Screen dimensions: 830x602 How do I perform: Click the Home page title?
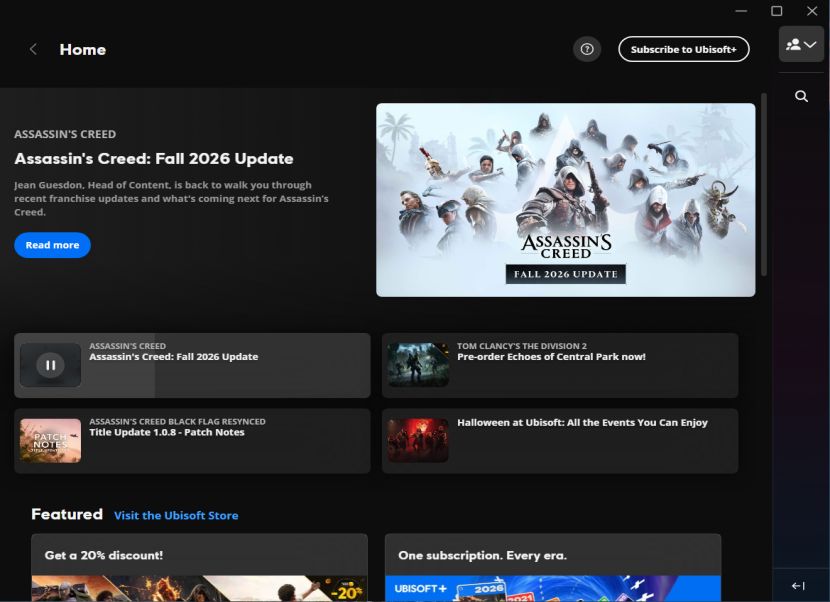(83, 49)
